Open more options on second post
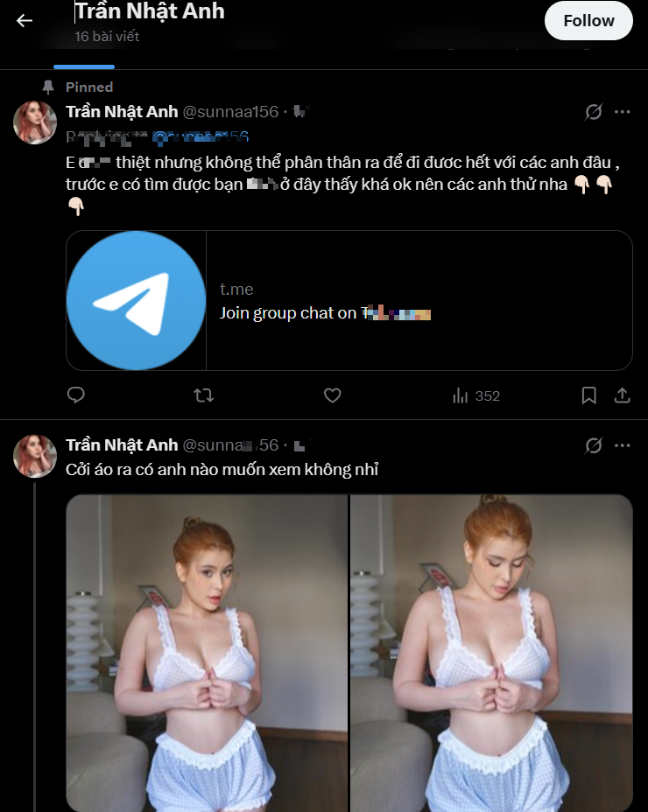This screenshot has width=648, height=812. (623, 445)
